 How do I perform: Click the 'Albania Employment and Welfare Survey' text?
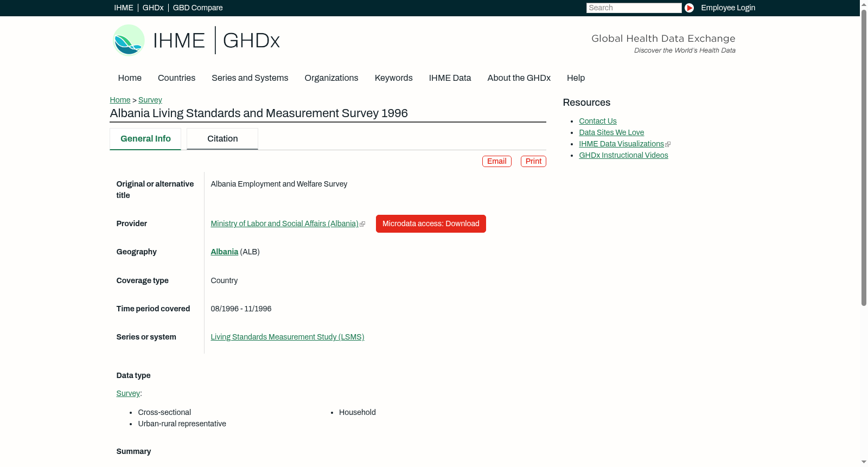point(279,184)
